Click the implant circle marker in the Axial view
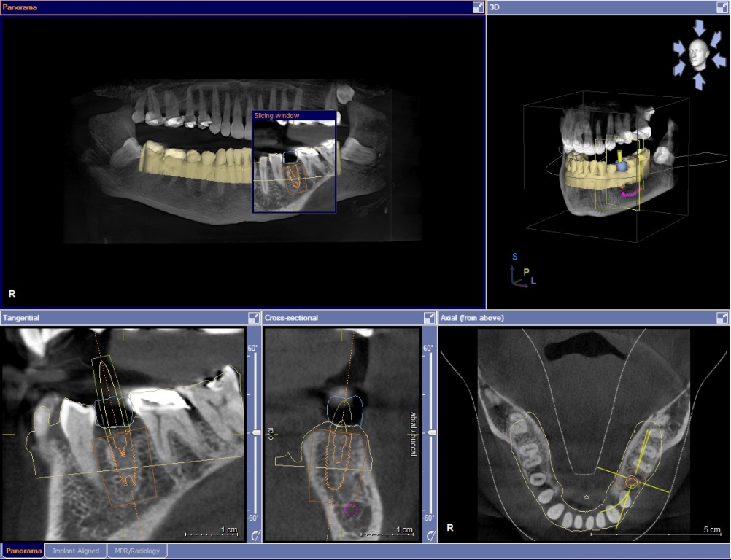The height and width of the screenshot is (560, 731). pyautogui.click(x=632, y=481)
